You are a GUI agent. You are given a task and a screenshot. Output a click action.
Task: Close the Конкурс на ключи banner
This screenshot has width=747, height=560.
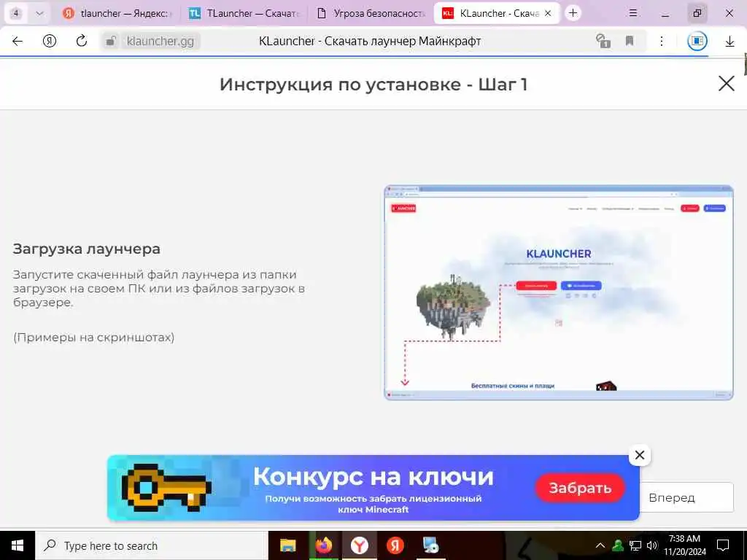pyautogui.click(x=639, y=455)
